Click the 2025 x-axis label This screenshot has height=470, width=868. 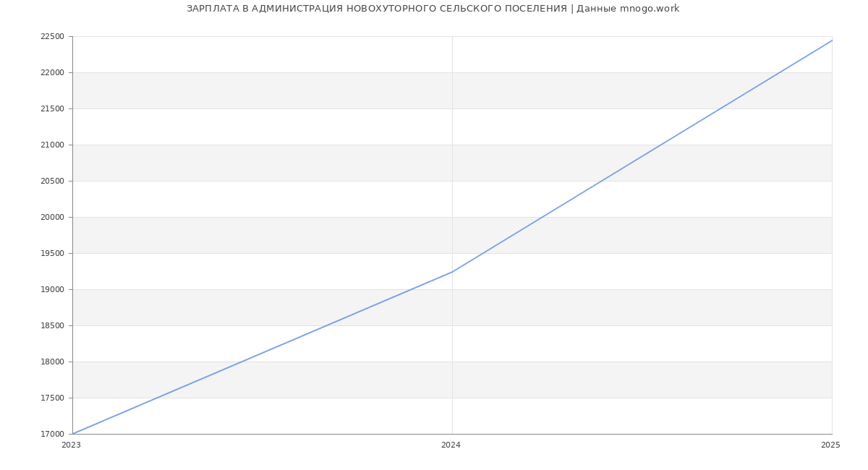tap(830, 445)
